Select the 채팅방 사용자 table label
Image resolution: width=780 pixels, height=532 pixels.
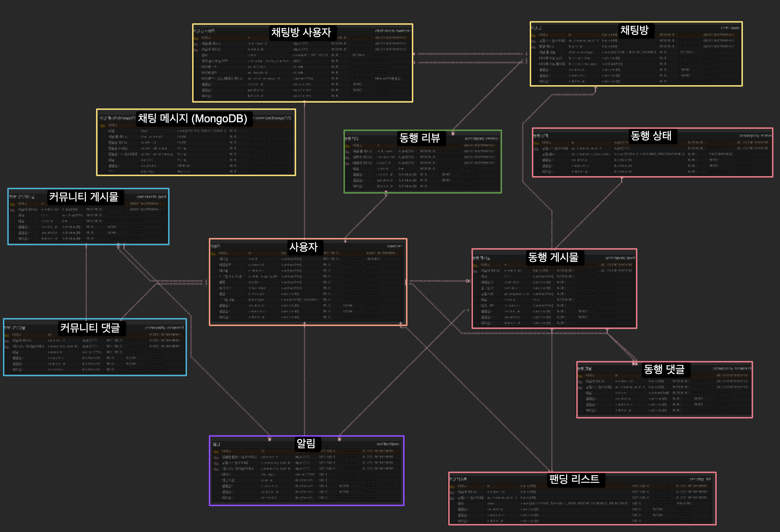coord(301,32)
